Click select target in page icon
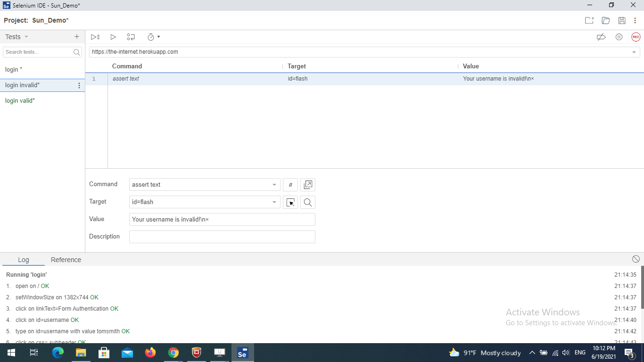This screenshot has height=362, width=644. (x=290, y=202)
